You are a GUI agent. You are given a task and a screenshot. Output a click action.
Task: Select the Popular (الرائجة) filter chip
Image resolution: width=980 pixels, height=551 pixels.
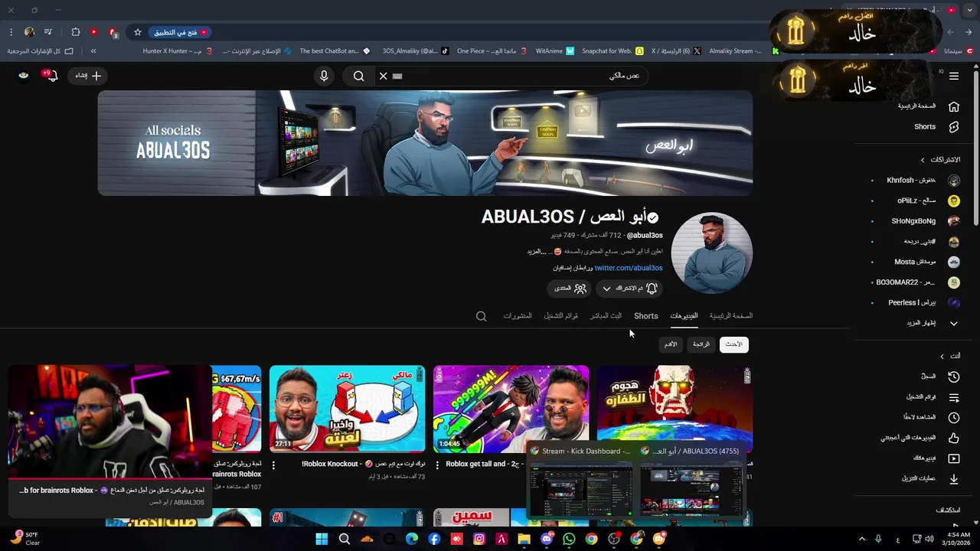tap(701, 344)
